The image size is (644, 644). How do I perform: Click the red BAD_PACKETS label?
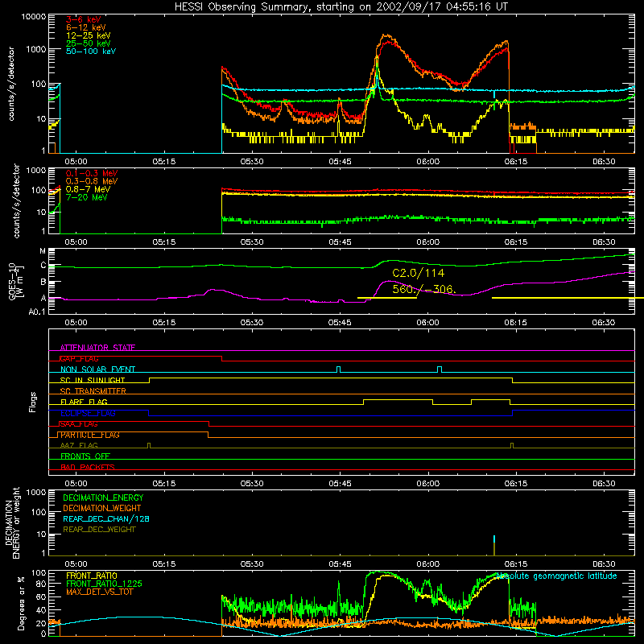click(88, 467)
